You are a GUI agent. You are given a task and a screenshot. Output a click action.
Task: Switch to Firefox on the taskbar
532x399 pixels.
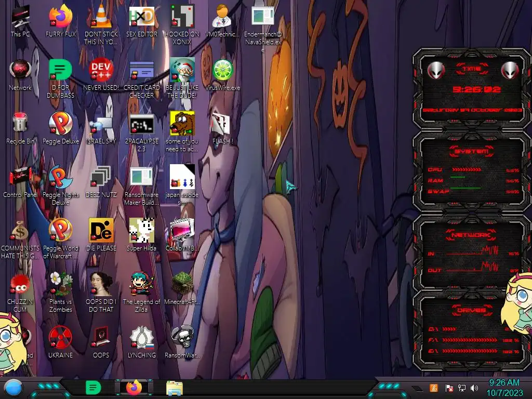134,388
